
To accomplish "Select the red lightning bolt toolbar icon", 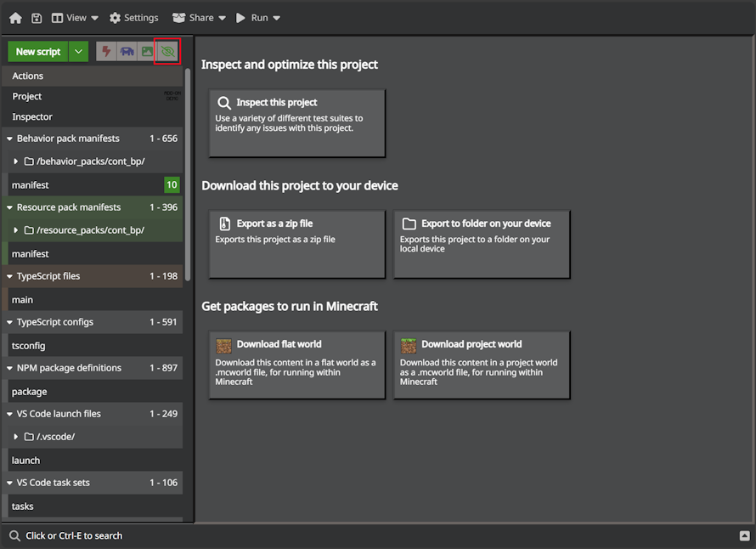I will tap(105, 51).
